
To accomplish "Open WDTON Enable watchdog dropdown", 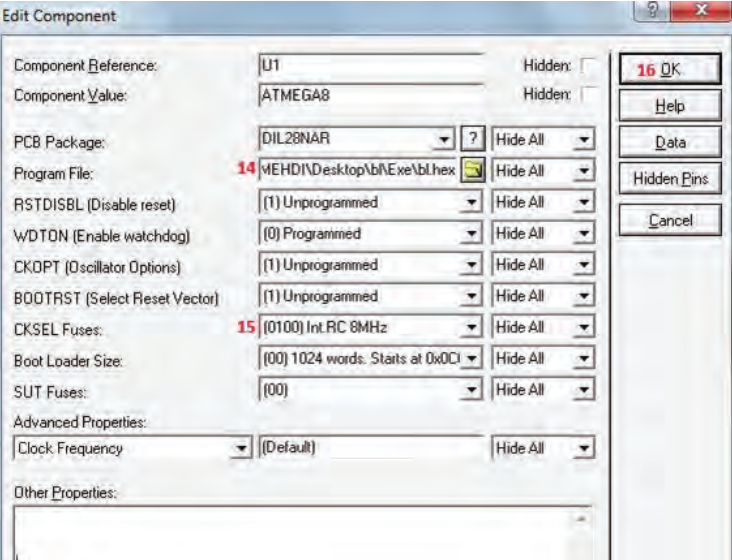I will [472, 233].
